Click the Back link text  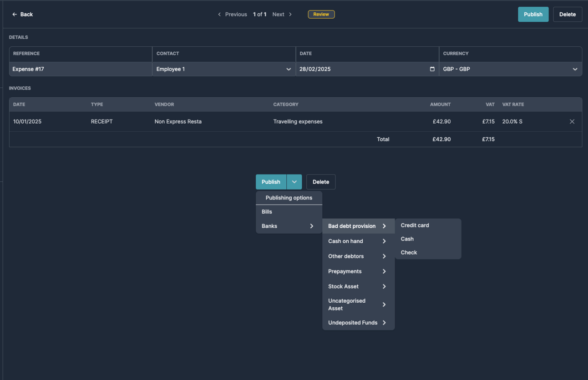click(26, 15)
